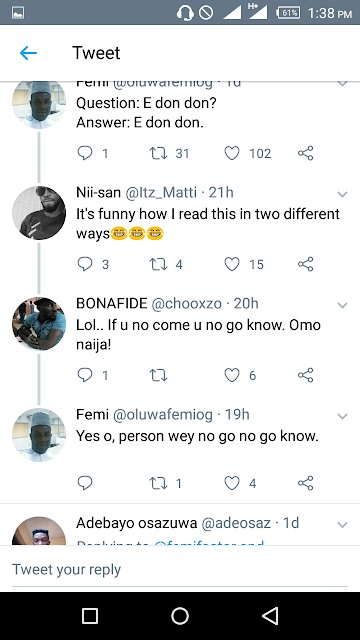Open BONAFIDE's profile picture

(39, 324)
